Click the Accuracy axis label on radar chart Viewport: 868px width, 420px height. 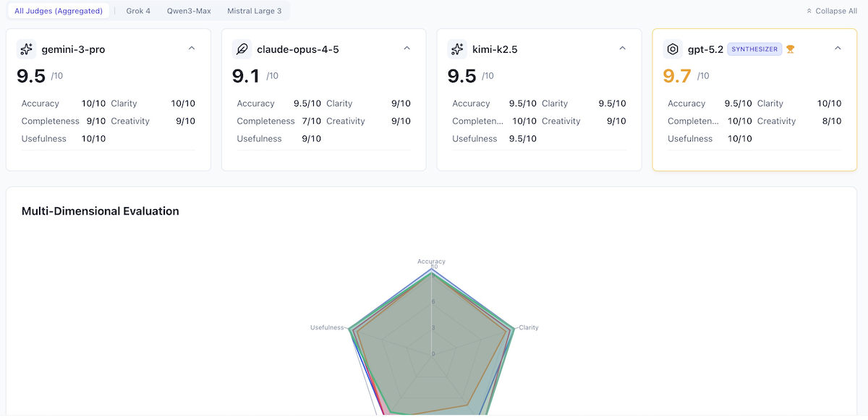(431, 261)
